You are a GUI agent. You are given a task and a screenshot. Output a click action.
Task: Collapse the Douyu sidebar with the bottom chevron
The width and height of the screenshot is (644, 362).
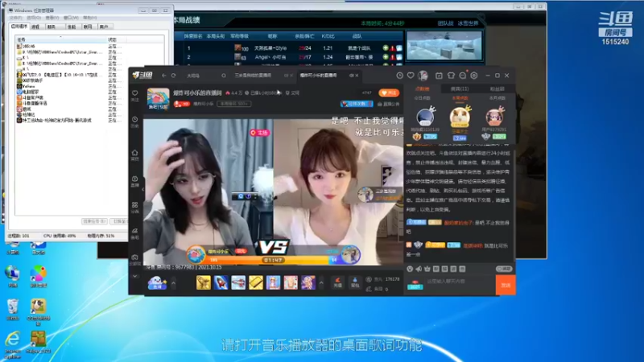[134, 276]
